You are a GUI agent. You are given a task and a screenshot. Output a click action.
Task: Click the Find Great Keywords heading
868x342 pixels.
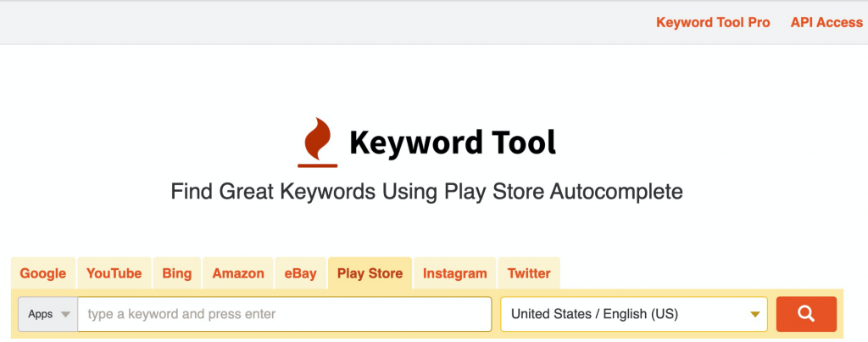pos(426,191)
